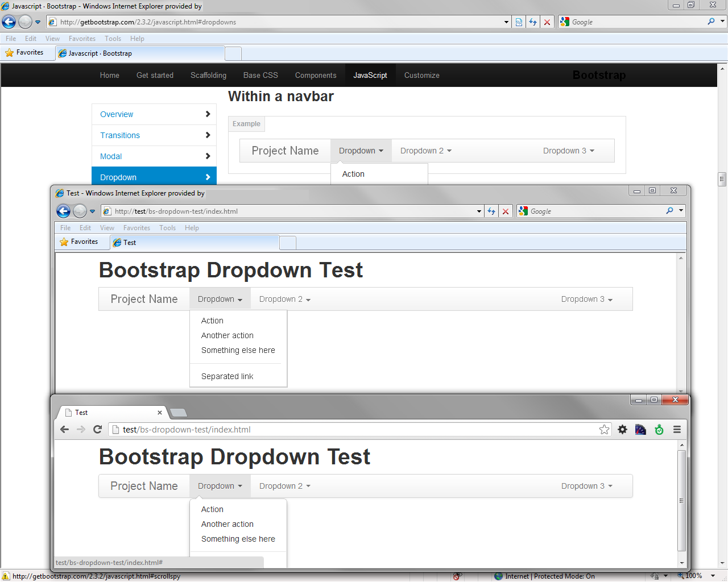This screenshot has width=728, height=582.
Task: Click forward arrow in rear IE window
Action: click(x=25, y=22)
